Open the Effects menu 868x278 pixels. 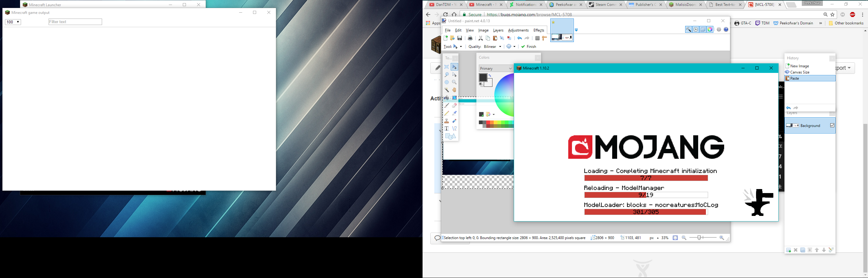tap(539, 30)
